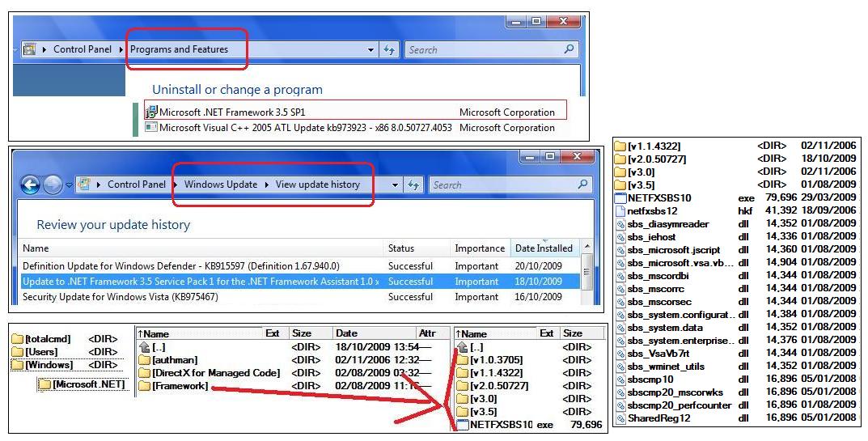868x441 pixels.
Task: Open address dropdown in Windows Update window
Action: point(395,185)
